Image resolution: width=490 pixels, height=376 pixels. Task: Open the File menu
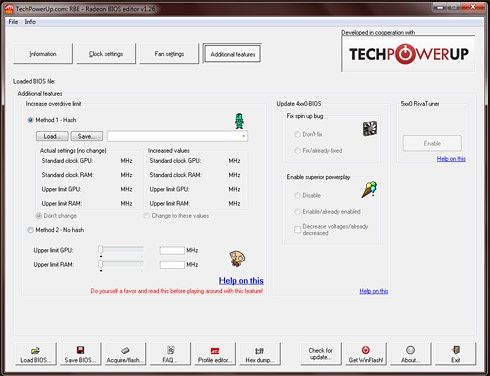point(13,22)
